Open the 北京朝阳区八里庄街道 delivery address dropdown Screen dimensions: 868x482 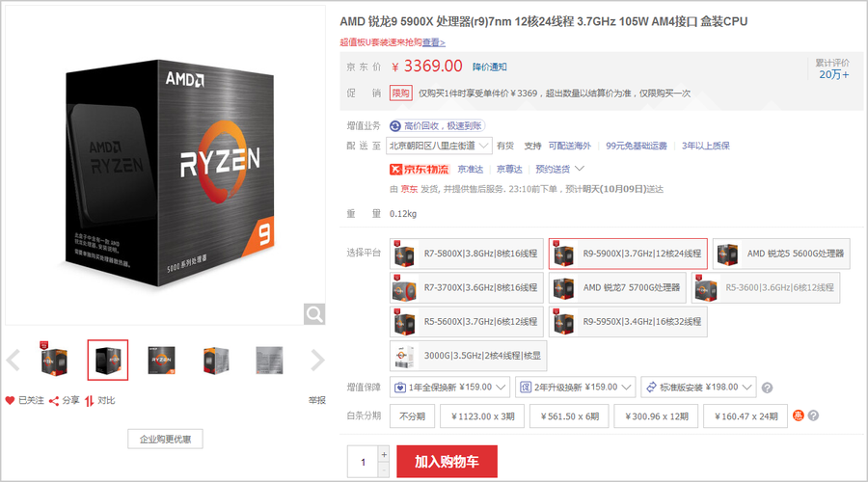[x=439, y=146]
